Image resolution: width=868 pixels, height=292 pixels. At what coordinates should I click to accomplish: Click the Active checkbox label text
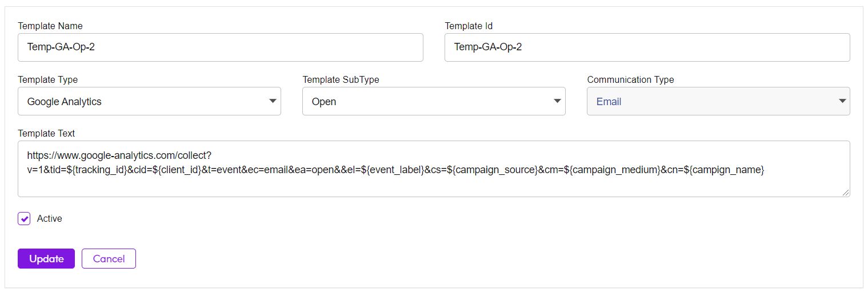coord(50,218)
